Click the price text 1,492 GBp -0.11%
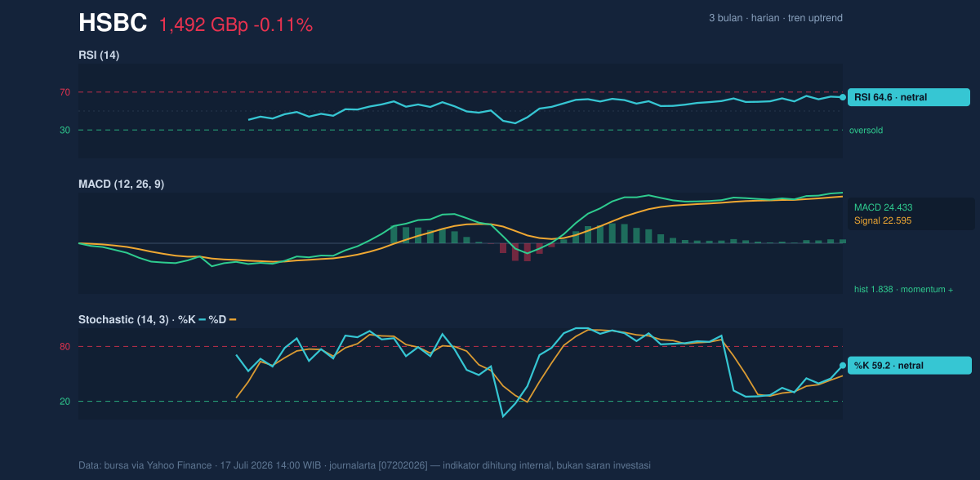This screenshot has width=980, height=480. pyautogui.click(x=236, y=25)
